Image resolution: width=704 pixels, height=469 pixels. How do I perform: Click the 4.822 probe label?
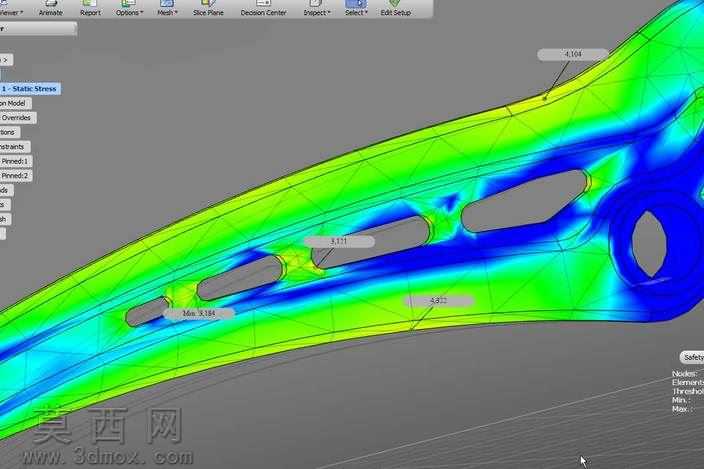[439, 301]
